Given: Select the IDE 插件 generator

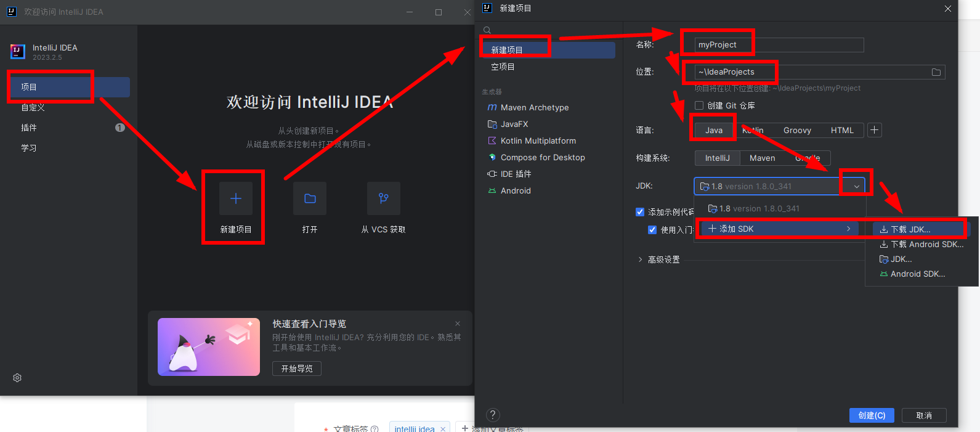Looking at the screenshot, I should [x=516, y=174].
